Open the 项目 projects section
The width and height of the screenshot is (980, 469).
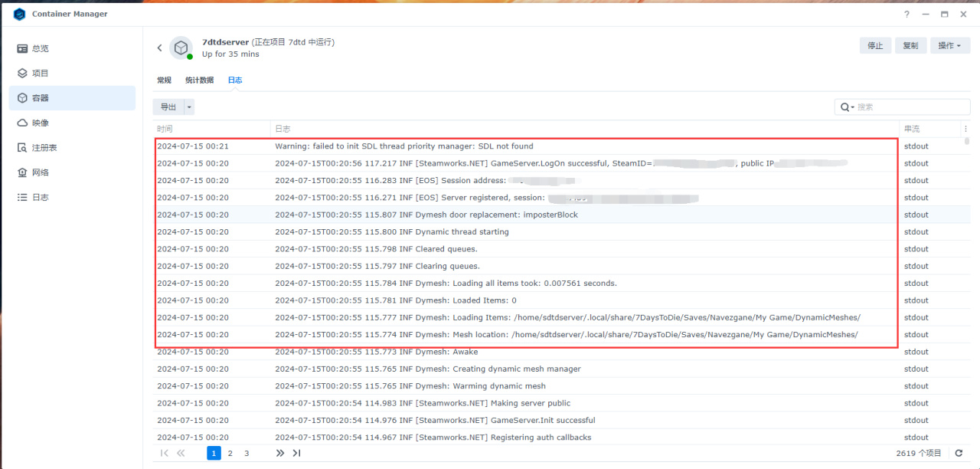[72, 74]
